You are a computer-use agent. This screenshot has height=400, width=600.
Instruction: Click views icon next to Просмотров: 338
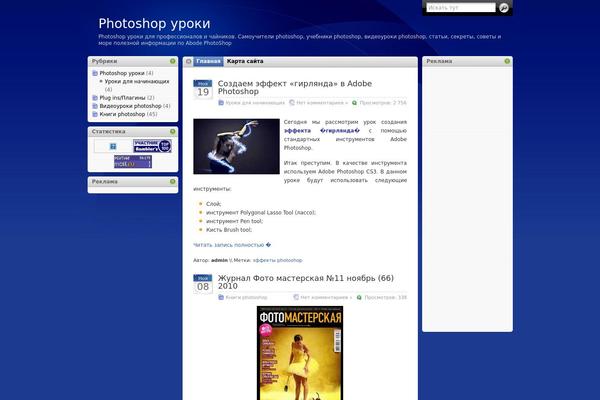359,297
